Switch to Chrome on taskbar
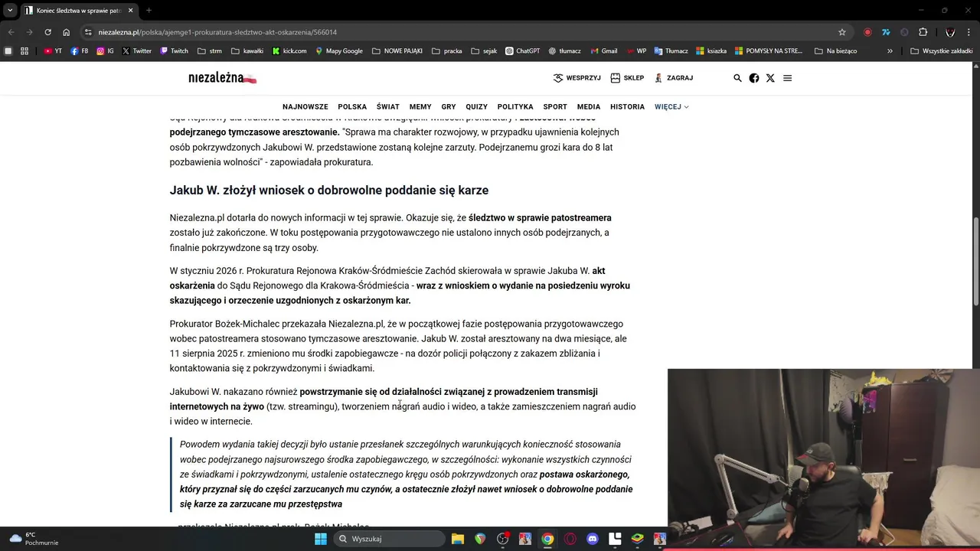The image size is (980, 551). (x=547, y=539)
